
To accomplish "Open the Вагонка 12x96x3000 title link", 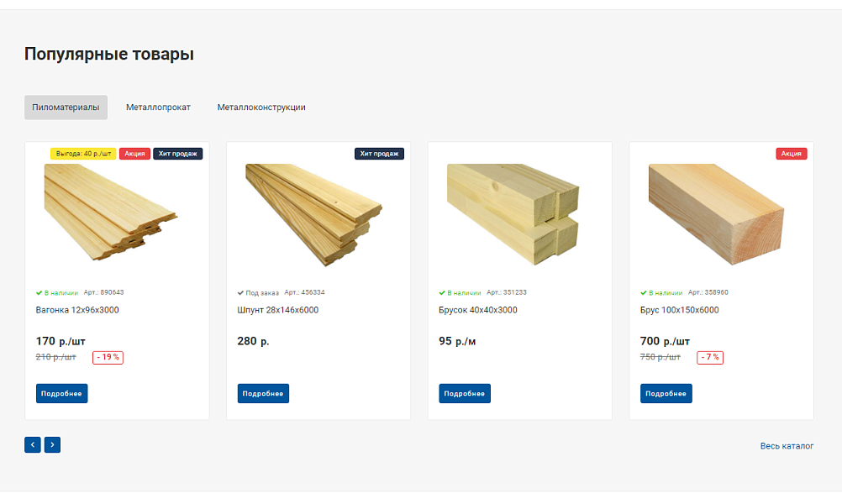I will click(x=77, y=310).
